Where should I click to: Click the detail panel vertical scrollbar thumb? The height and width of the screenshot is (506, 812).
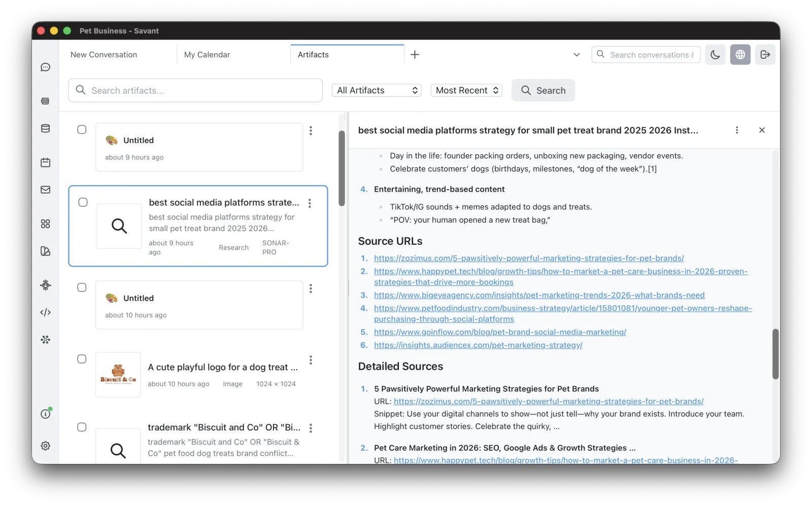tap(775, 354)
